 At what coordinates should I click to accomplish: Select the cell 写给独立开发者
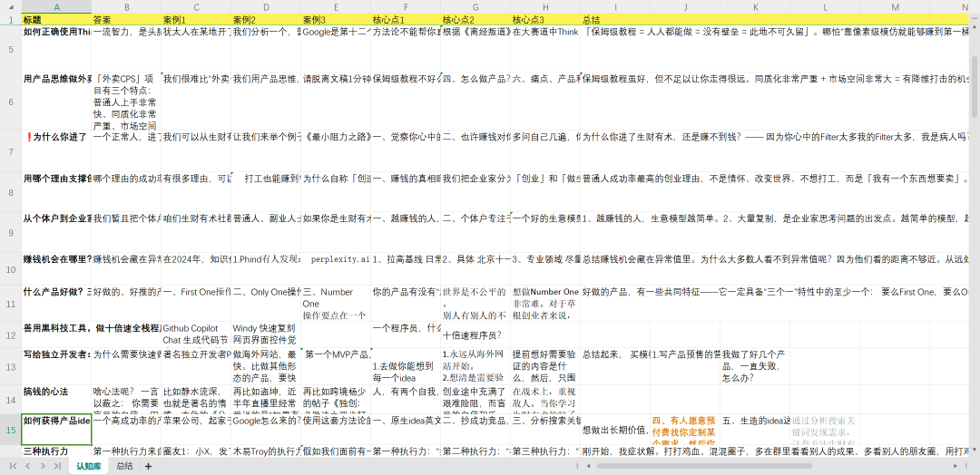pos(57,366)
